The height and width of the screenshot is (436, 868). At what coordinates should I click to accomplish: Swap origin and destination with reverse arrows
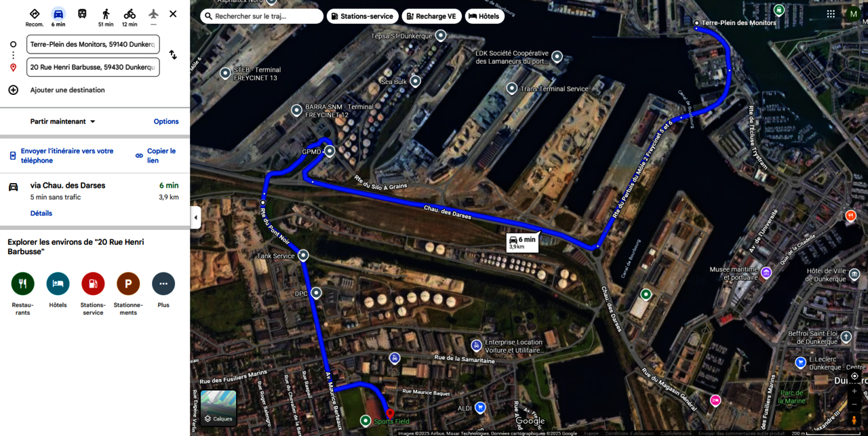pos(173,55)
